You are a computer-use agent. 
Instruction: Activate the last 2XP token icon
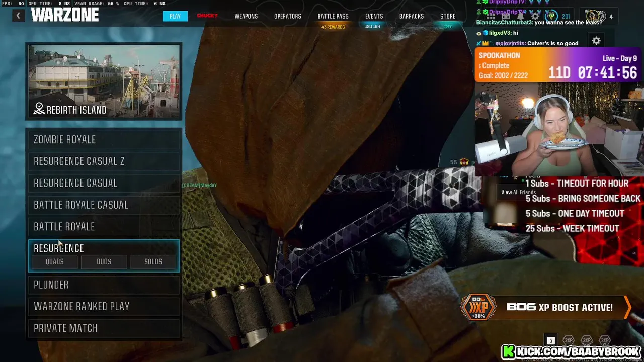[605, 340]
